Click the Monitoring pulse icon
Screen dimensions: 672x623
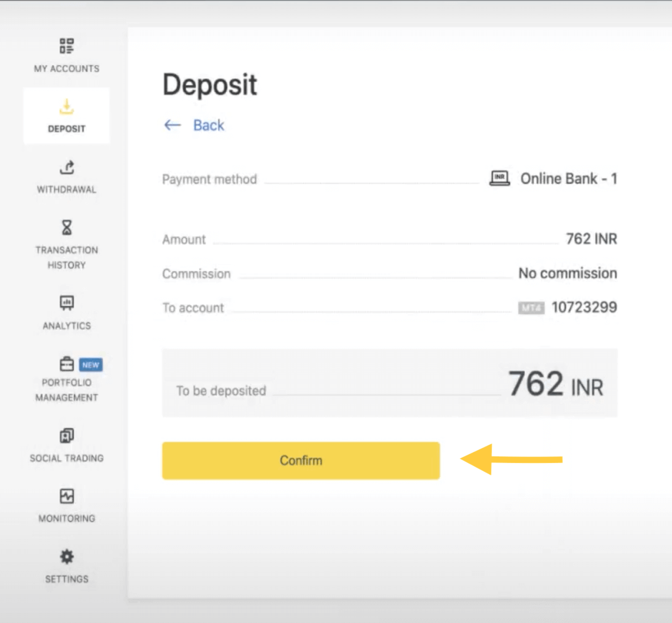(x=66, y=496)
